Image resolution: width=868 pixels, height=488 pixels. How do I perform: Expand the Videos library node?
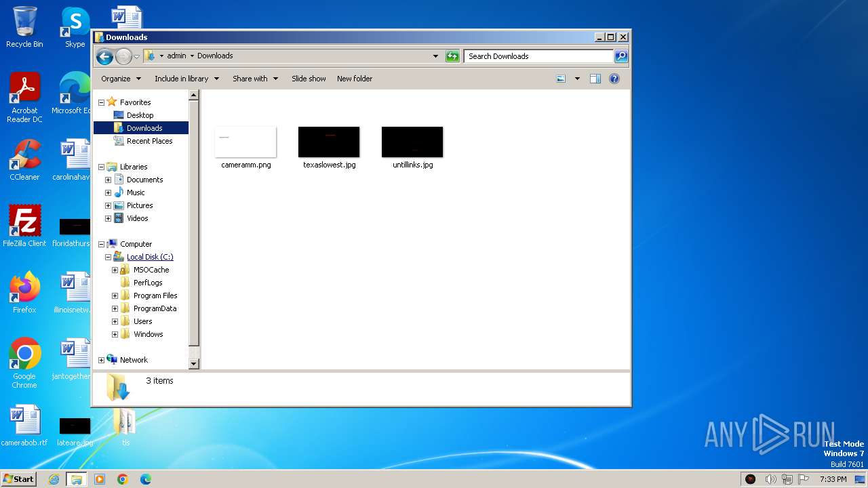pyautogui.click(x=108, y=218)
